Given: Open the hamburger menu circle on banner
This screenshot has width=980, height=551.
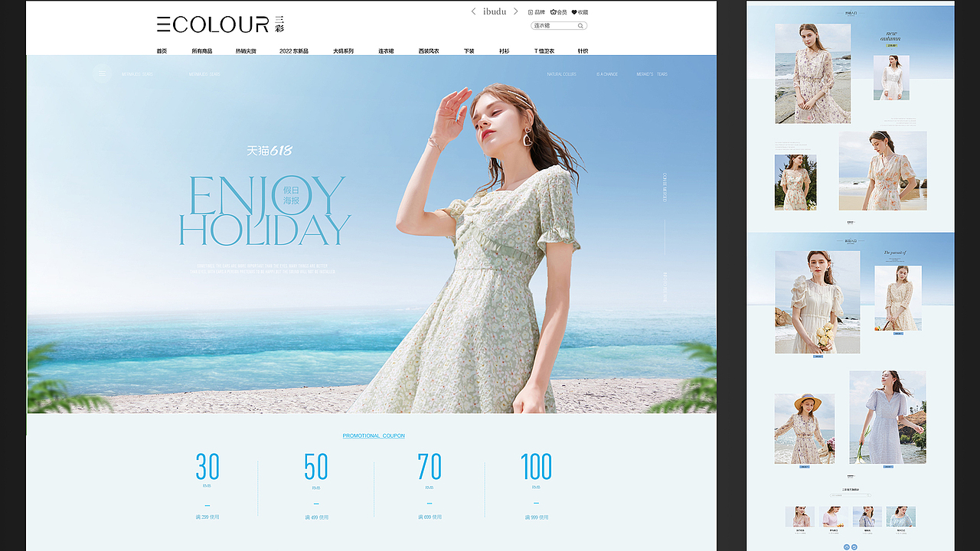Looking at the screenshot, I should click(x=102, y=73).
